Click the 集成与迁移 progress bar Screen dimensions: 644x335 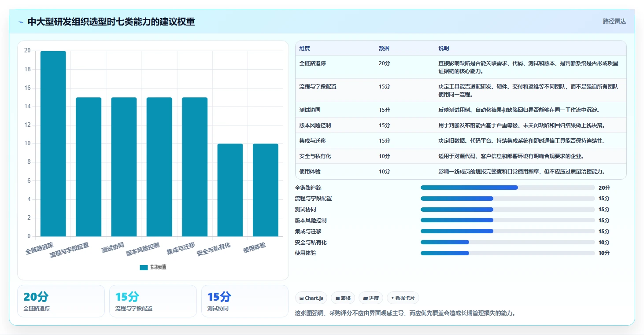tap(507, 231)
